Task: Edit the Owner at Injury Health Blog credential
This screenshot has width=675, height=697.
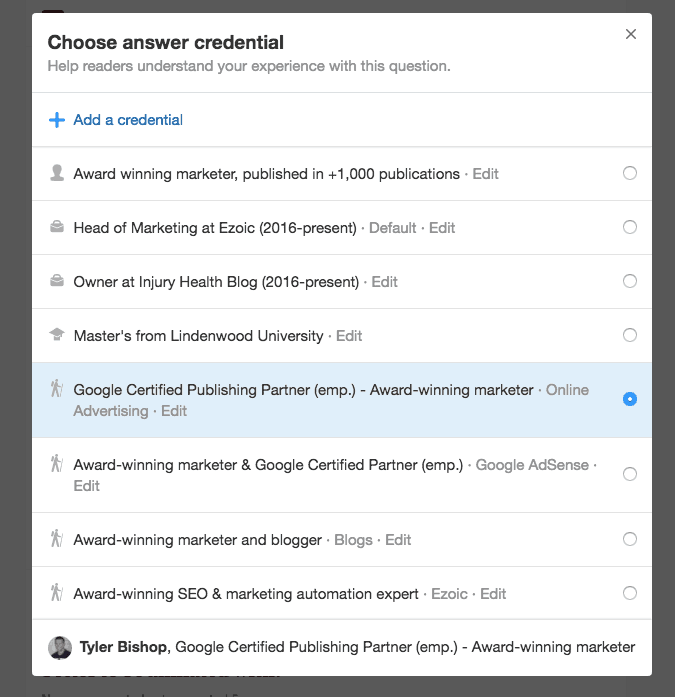Action: click(x=385, y=282)
